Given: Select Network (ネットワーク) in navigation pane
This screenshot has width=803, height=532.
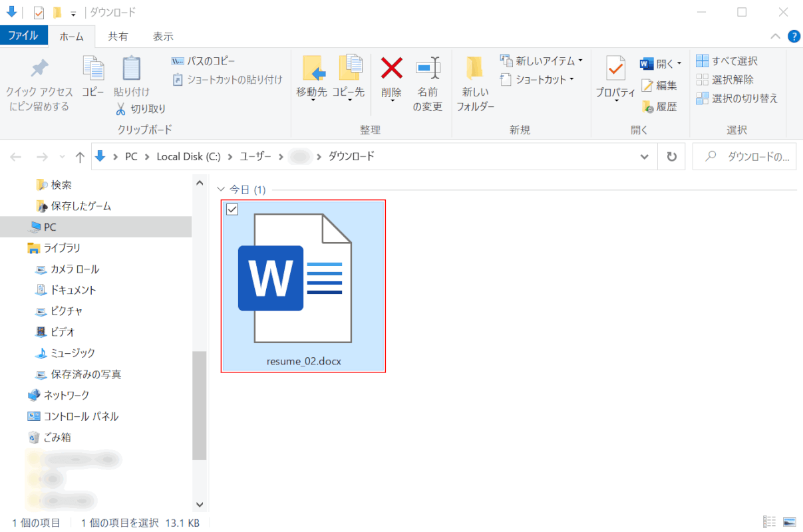Looking at the screenshot, I should tap(66, 395).
